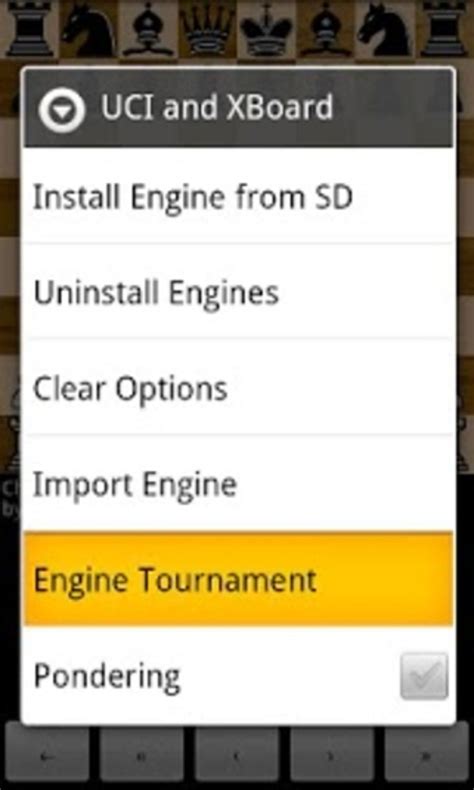Jump to last move with rightmost navigation button
Viewport: 474px width, 790px height.
pyautogui.click(x=427, y=756)
